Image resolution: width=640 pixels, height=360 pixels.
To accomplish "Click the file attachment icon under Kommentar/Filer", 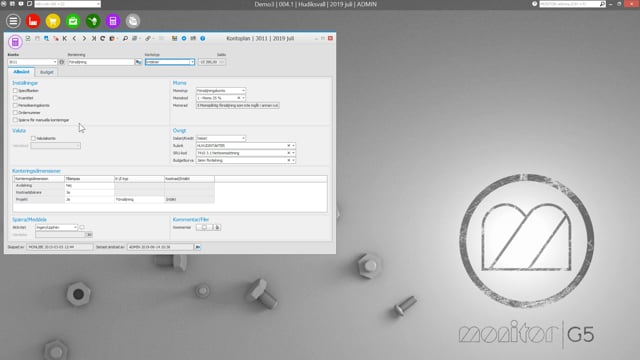I will coord(217,227).
